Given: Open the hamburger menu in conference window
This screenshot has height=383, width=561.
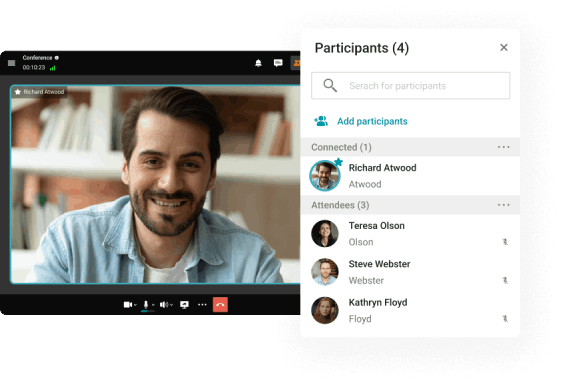Looking at the screenshot, I should pyautogui.click(x=11, y=63).
